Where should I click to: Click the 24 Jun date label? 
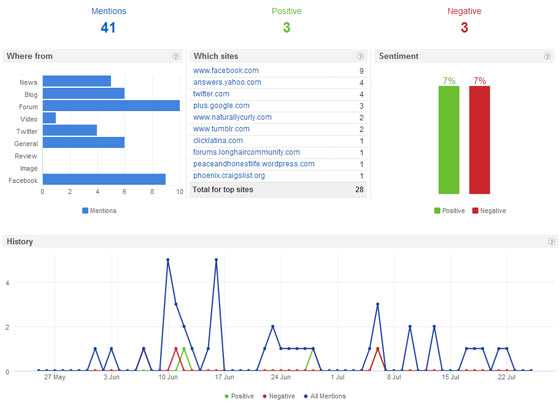(x=281, y=377)
